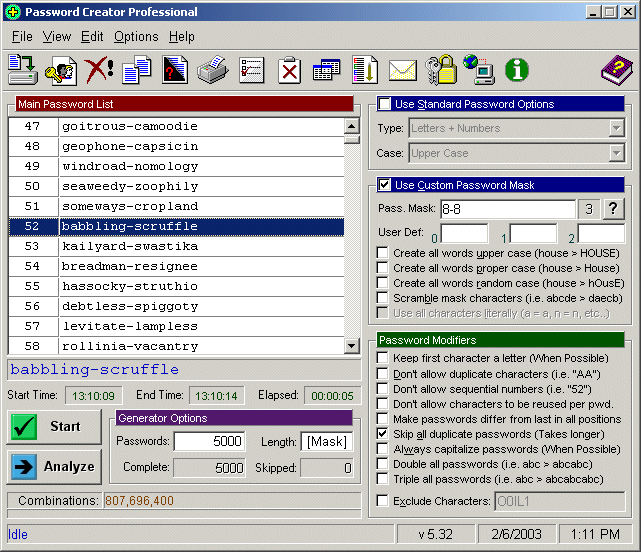Click the black page question mark icon

[175, 70]
